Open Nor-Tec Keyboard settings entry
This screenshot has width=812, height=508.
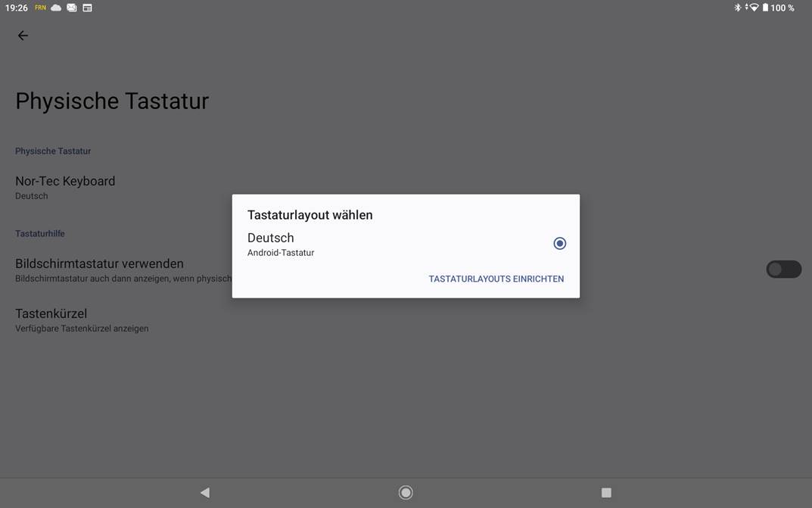[65, 187]
